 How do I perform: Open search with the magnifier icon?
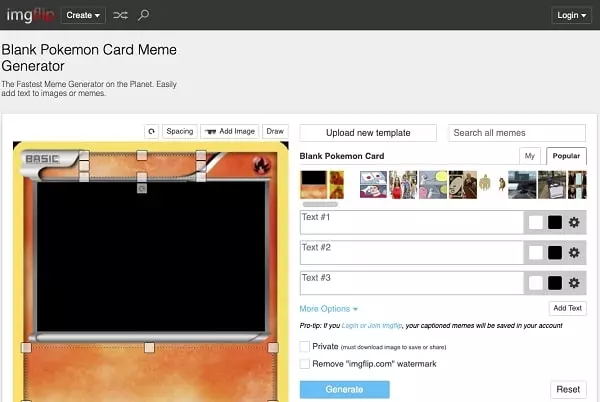point(143,15)
